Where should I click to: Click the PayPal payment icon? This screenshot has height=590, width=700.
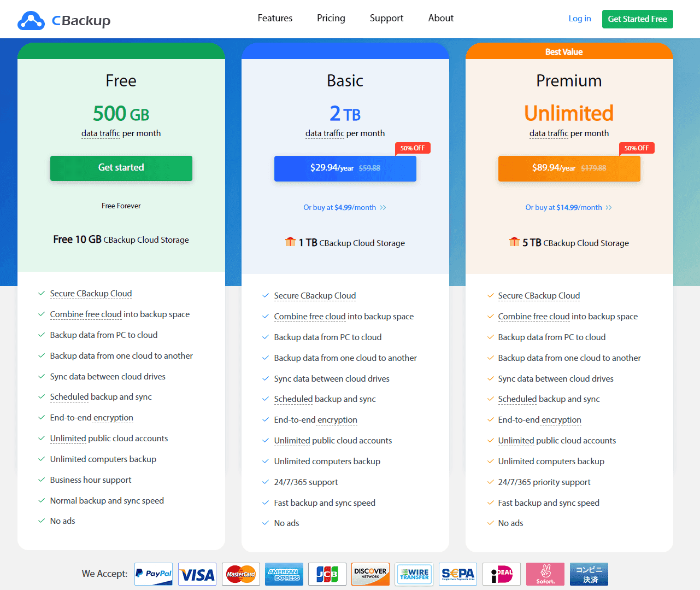[x=154, y=574]
